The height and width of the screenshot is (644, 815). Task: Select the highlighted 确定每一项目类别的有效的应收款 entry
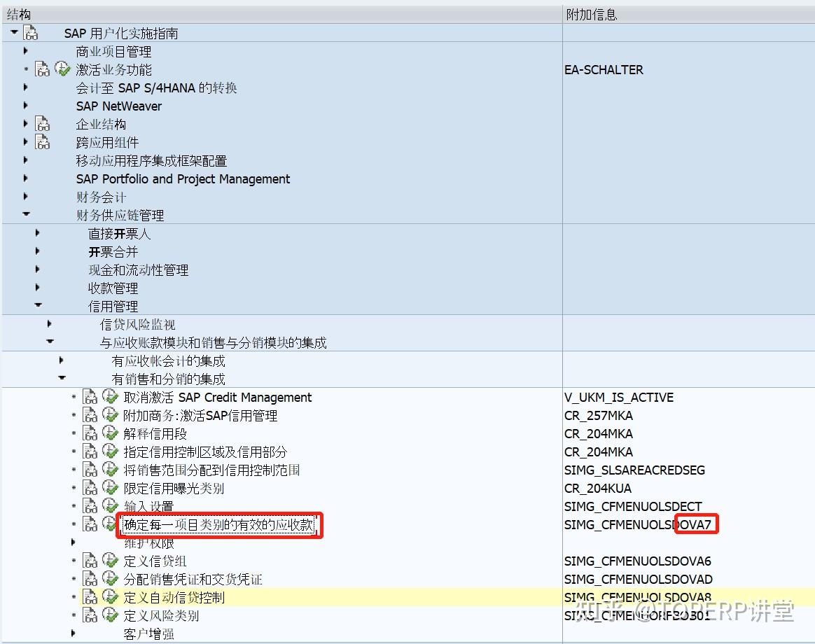tap(219, 524)
